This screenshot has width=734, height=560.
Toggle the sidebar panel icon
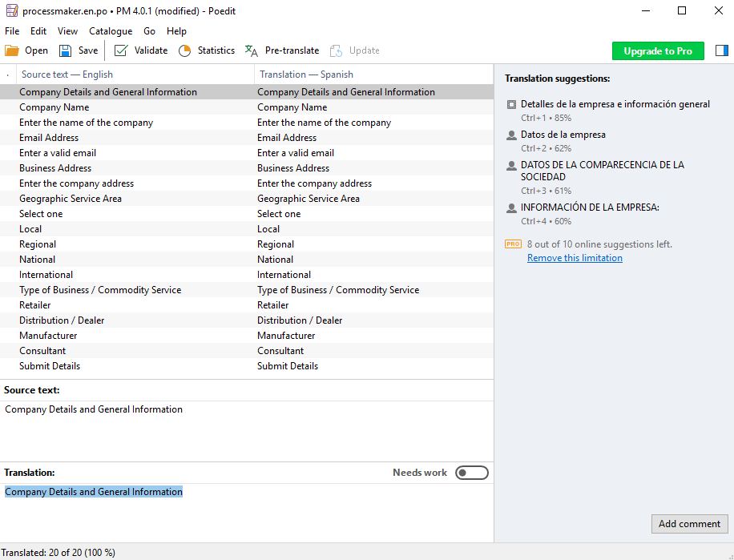pos(721,50)
